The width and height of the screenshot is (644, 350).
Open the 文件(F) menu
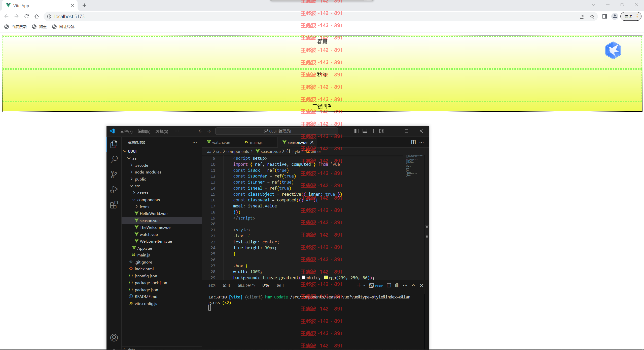[126, 131]
